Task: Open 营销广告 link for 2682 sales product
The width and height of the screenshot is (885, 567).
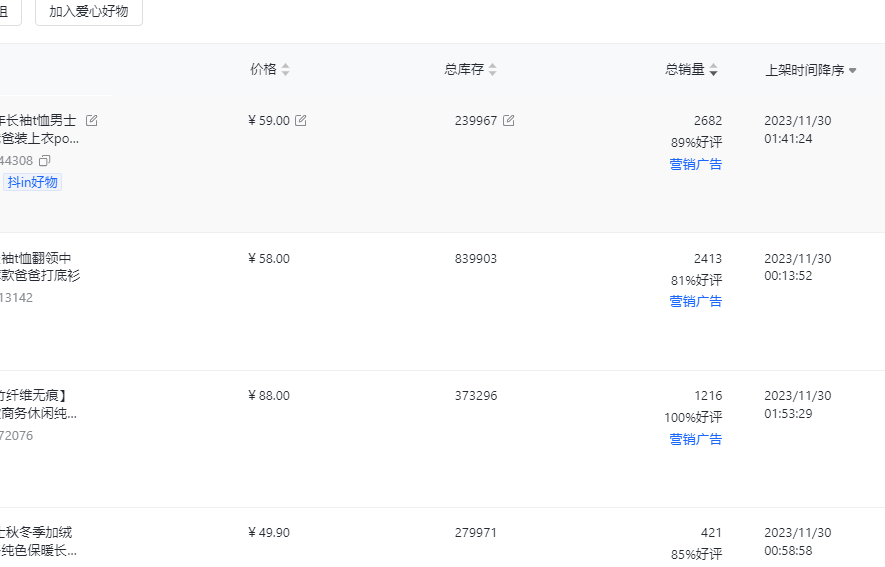Action: click(x=695, y=164)
